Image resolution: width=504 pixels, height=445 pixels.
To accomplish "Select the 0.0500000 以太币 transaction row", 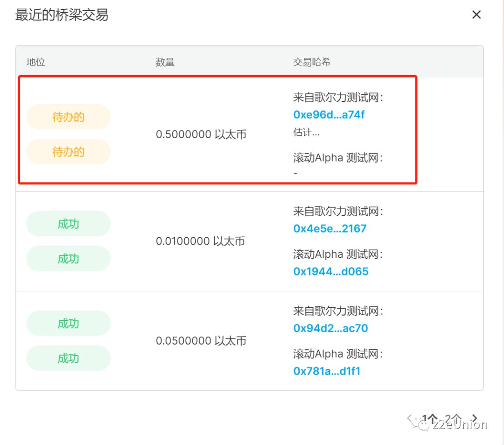I will [x=201, y=340].
